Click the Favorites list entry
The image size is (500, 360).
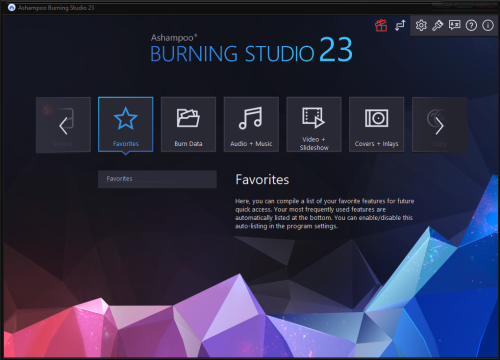pos(157,179)
